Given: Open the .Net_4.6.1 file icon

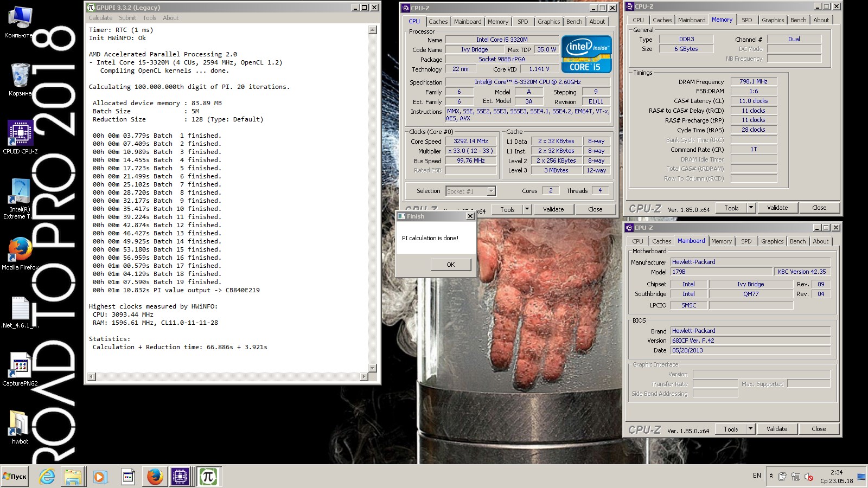Looking at the screenshot, I should (20, 312).
